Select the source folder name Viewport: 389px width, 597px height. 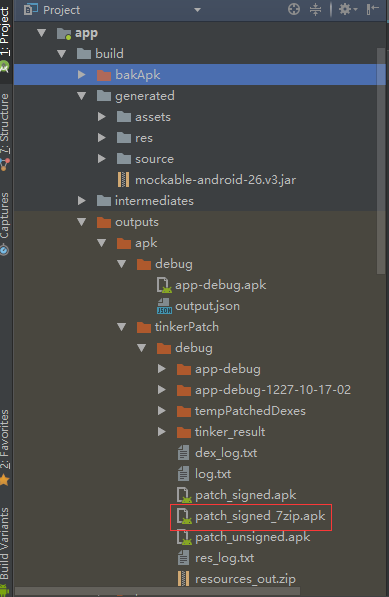click(x=155, y=159)
